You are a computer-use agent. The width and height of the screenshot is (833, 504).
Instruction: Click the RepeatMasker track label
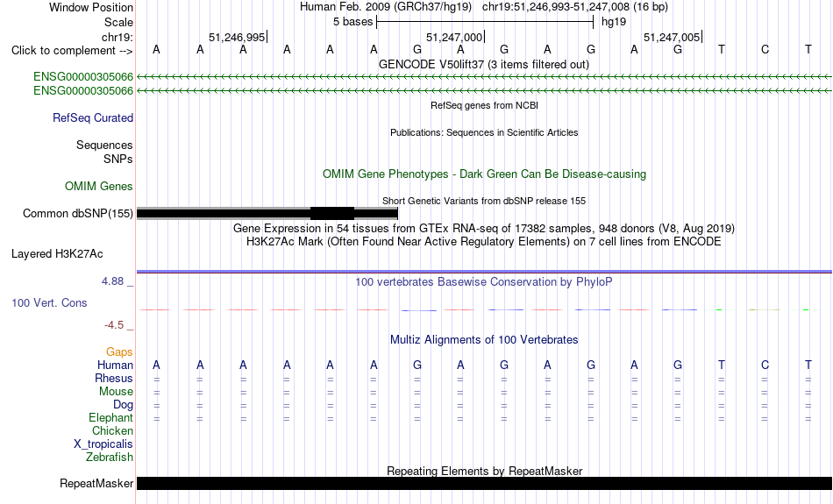tap(96, 483)
